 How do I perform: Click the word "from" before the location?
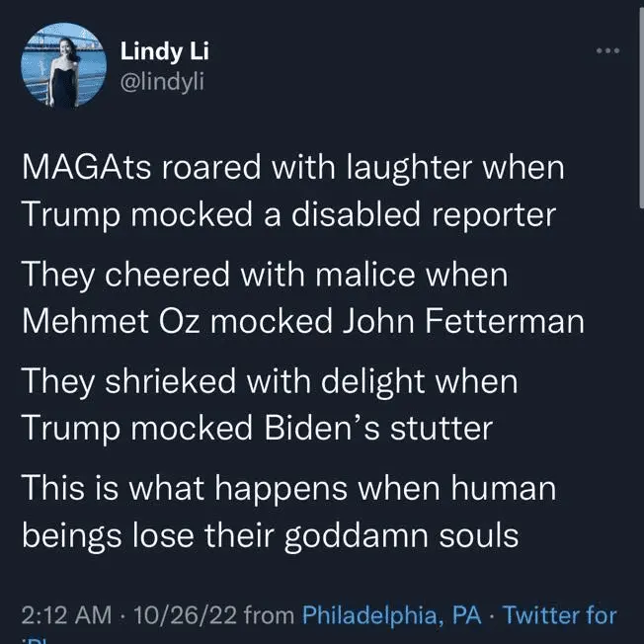point(269,615)
